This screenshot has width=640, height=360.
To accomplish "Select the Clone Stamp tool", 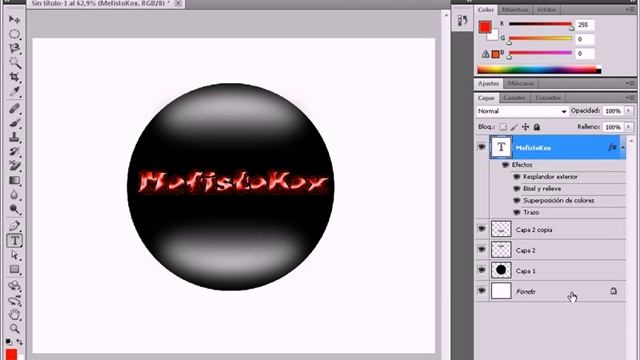I will tap(14, 137).
